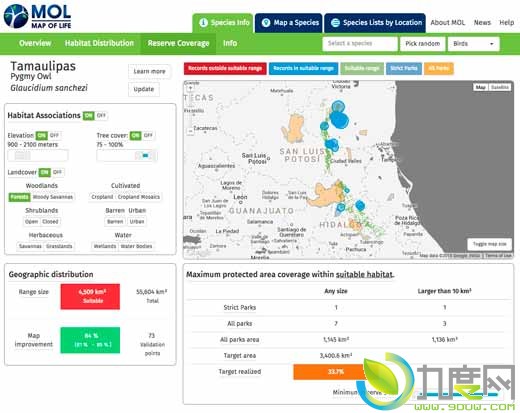Click the Map a Species pin icon
Image resolution: width=520 pixels, height=413 pixels.
266,23
